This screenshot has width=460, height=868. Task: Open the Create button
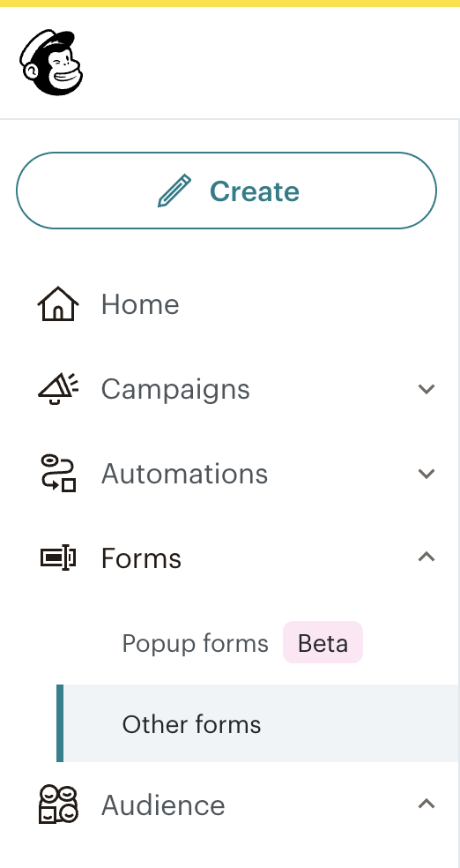point(226,191)
